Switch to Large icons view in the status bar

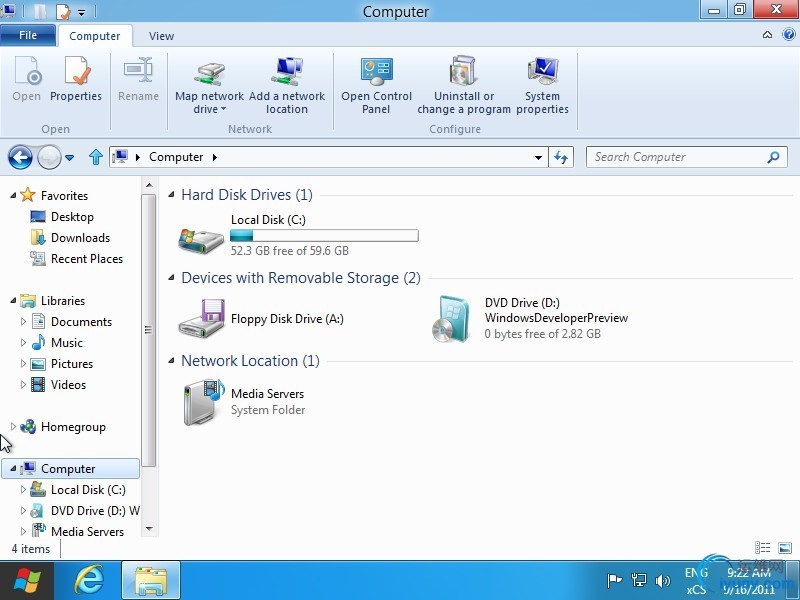[785, 548]
